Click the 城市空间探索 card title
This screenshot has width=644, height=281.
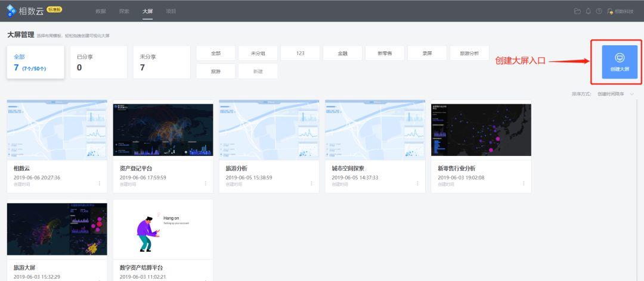[x=348, y=168]
